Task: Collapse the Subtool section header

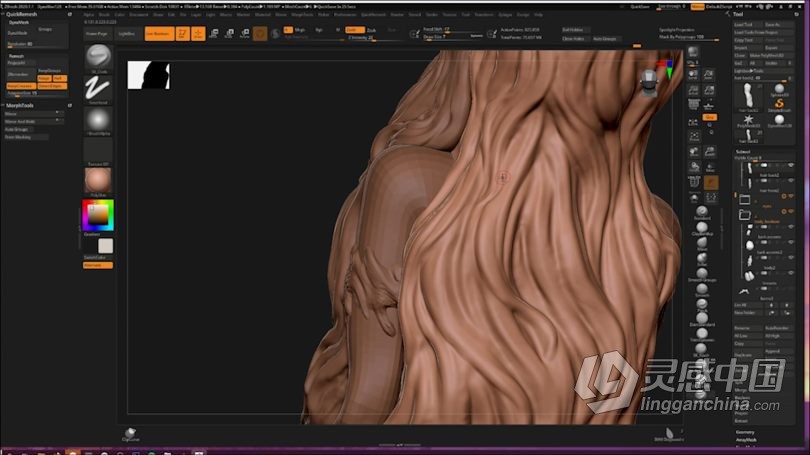Action: tap(742, 152)
